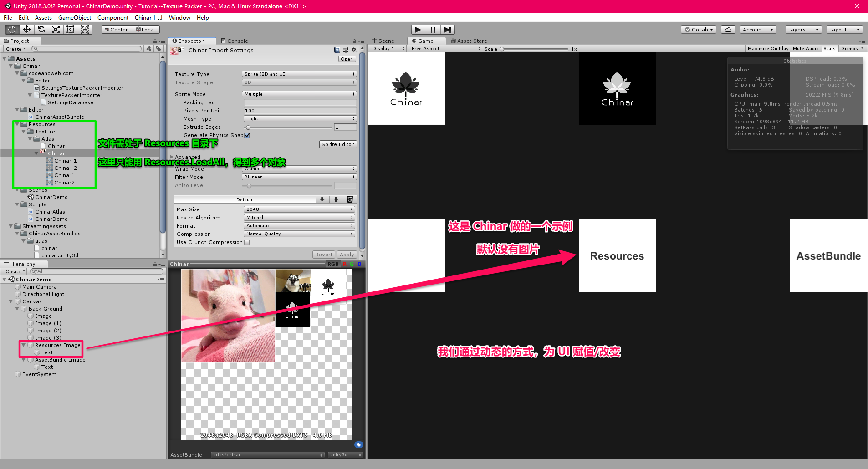
Task: Toggle Mute Audio in the Game view
Action: point(806,48)
